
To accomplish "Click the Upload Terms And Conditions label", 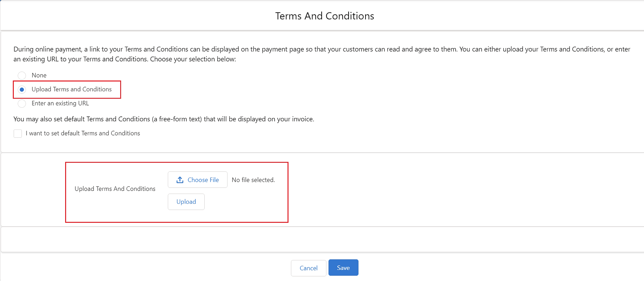I will (x=115, y=189).
